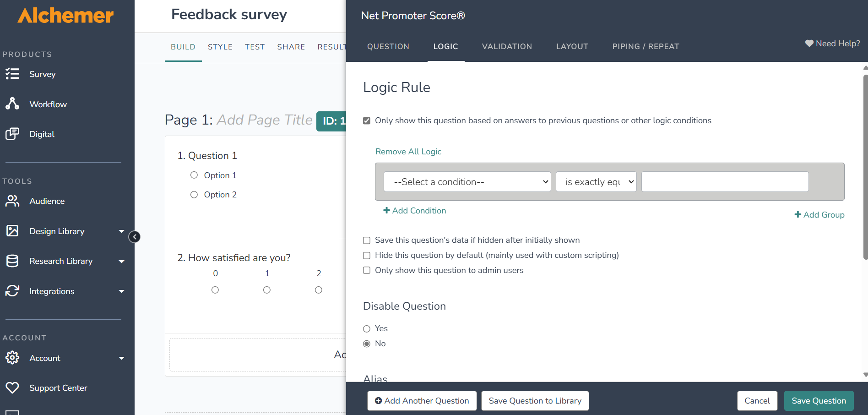Click the Survey checklist icon in sidebar
The height and width of the screenshot is (415, 868).
(x=12, y=74)
